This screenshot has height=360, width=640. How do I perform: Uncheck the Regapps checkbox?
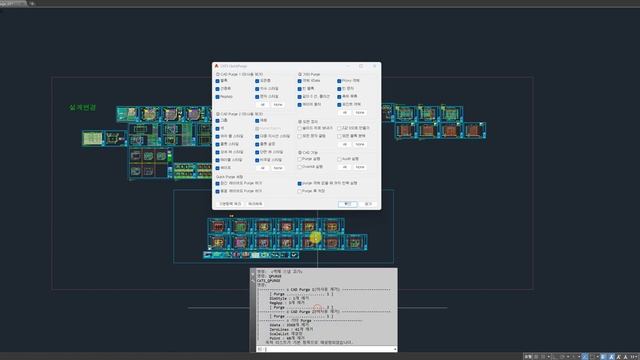click(x=218, y=97)
